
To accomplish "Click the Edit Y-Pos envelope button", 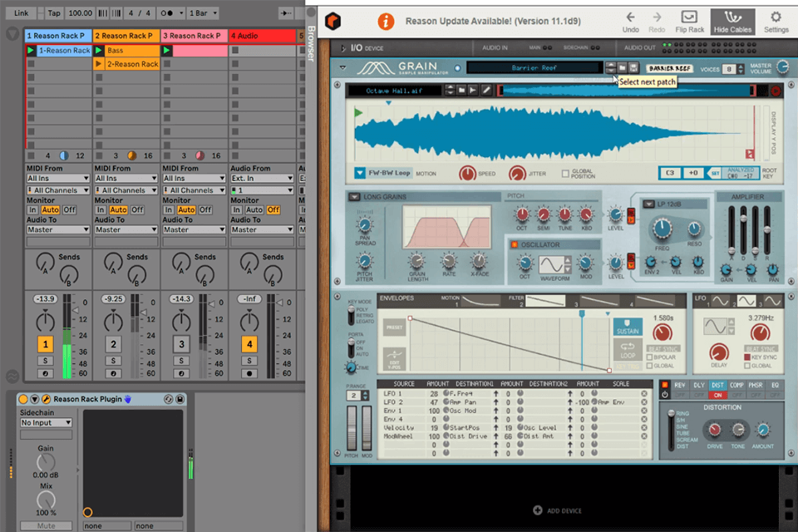I will click(x=394, y=357).
